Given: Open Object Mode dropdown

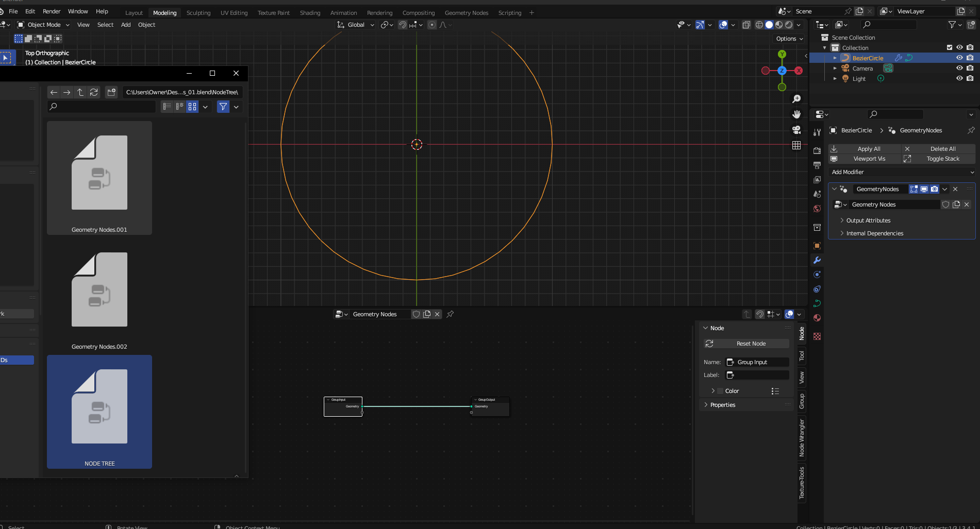Looking at the screenshot, I should [44, 25].
